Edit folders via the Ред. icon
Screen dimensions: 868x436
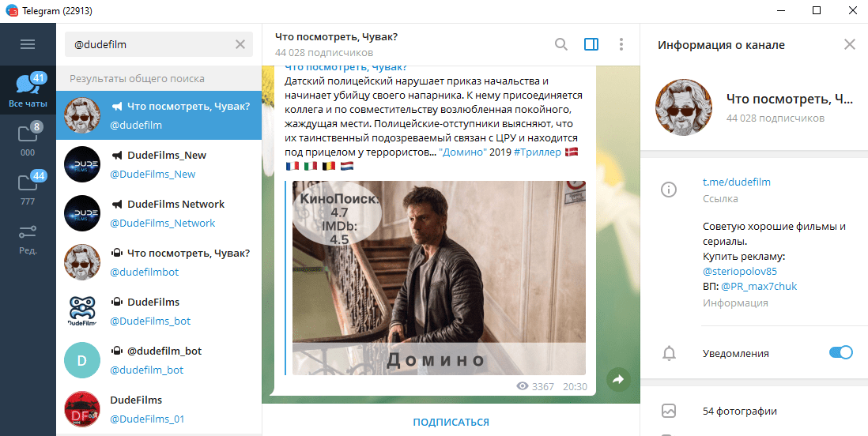(28, 238)
